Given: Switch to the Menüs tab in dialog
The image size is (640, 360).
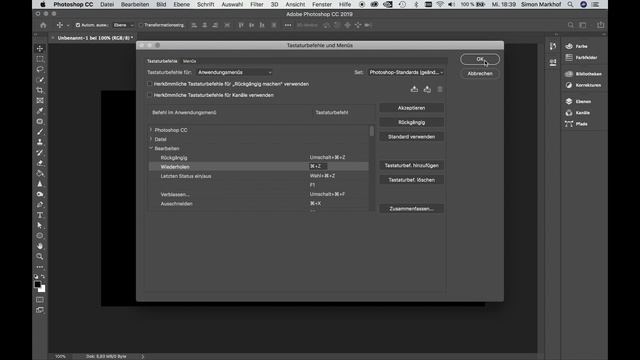Looking at the screenshot, I should 189,61.
